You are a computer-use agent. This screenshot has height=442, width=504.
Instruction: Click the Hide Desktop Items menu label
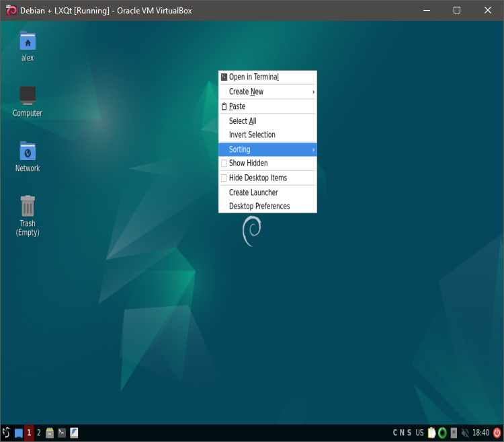coord(258,178)
